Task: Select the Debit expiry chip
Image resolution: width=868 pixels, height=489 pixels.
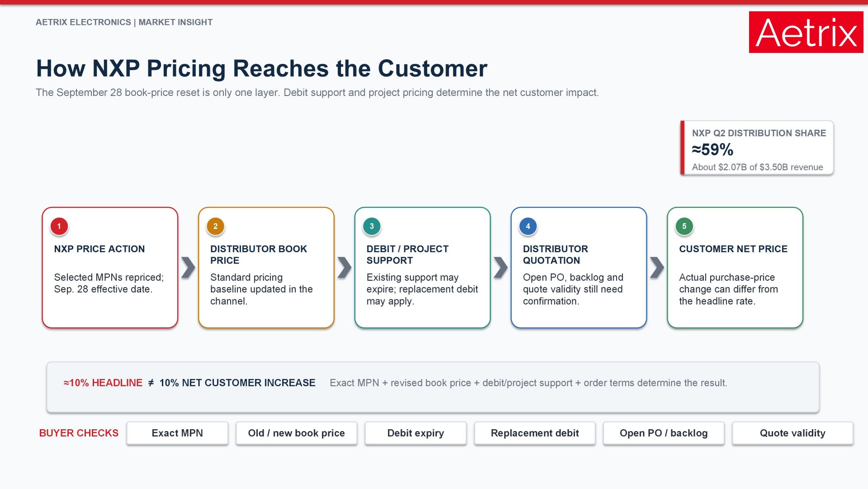Action: [416, 433]
